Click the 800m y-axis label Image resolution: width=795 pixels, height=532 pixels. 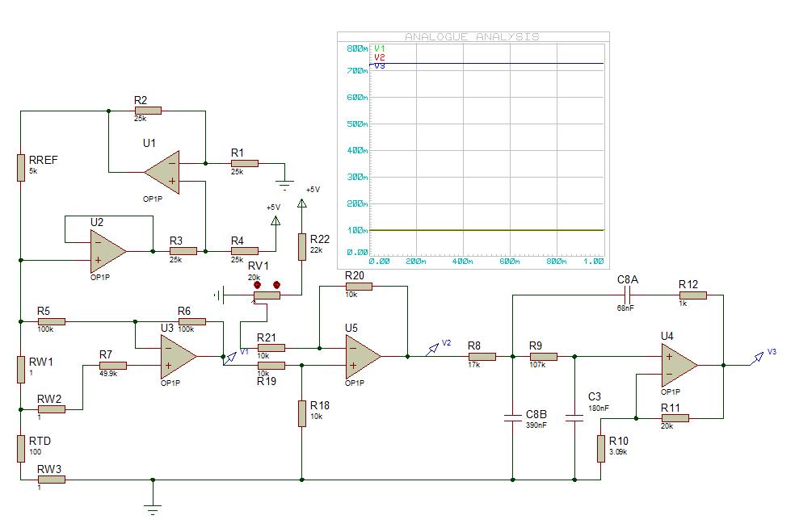tap(357, 48)
